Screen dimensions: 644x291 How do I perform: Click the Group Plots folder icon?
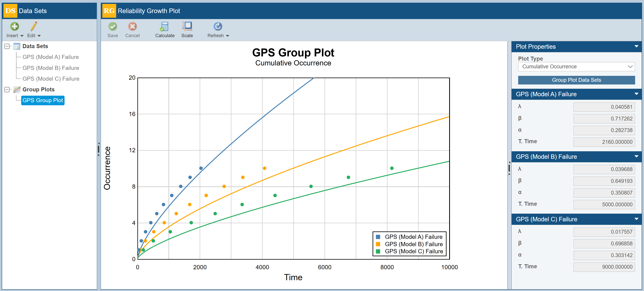(17, 89)
